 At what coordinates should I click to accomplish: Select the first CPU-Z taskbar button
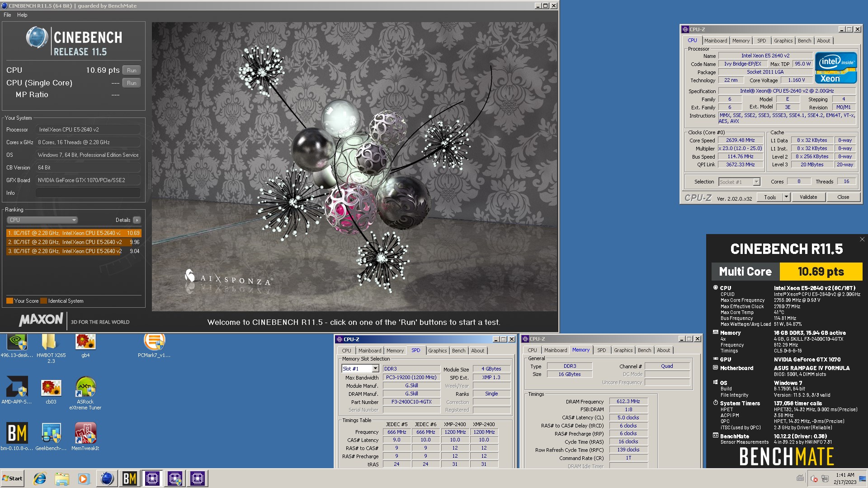pos(152,479)
